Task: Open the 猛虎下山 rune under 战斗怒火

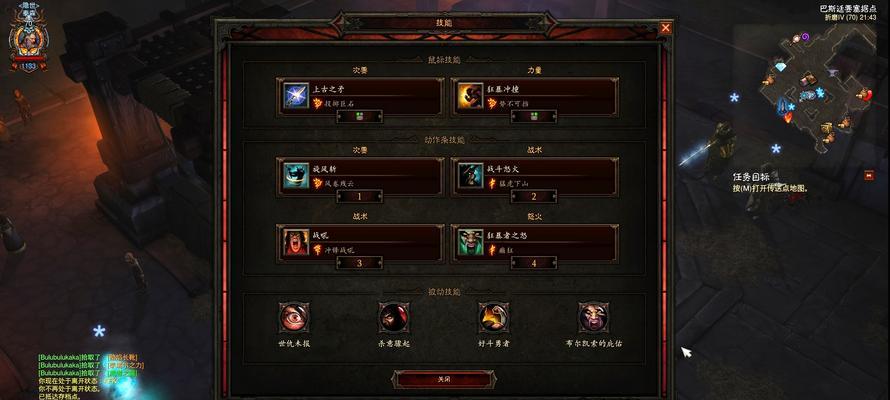Action: 504,183
